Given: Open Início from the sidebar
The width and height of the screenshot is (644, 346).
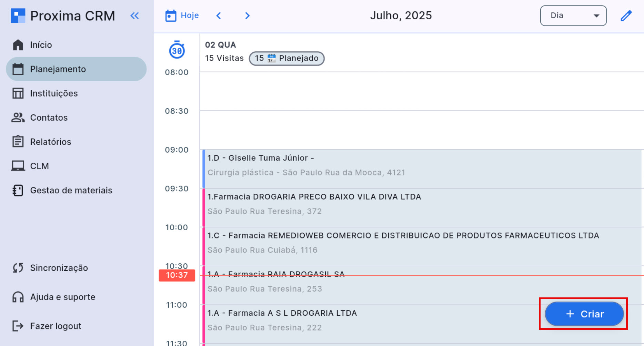Looking at the screenshot, I should coord(41,45).
